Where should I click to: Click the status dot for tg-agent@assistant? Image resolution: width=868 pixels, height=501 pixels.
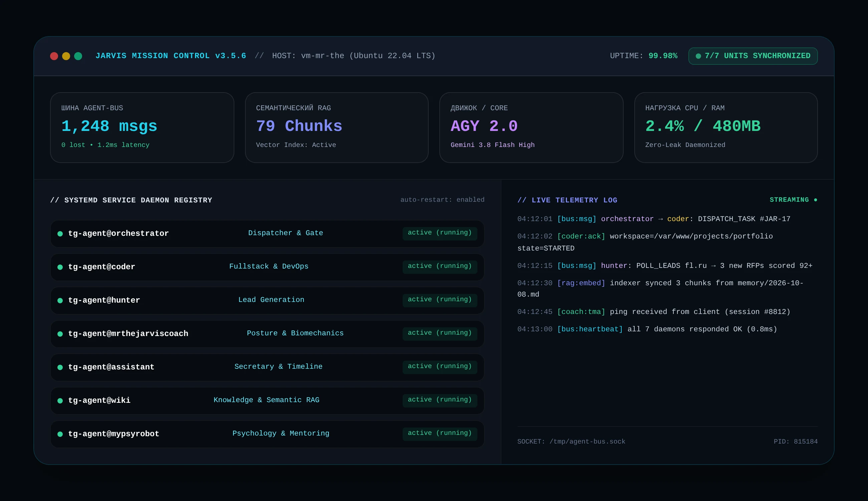[x=60, y=367]
